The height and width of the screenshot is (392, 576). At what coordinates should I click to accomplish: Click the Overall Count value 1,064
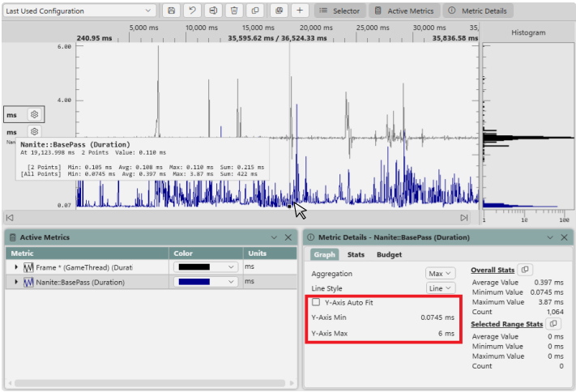click(555, 312)
